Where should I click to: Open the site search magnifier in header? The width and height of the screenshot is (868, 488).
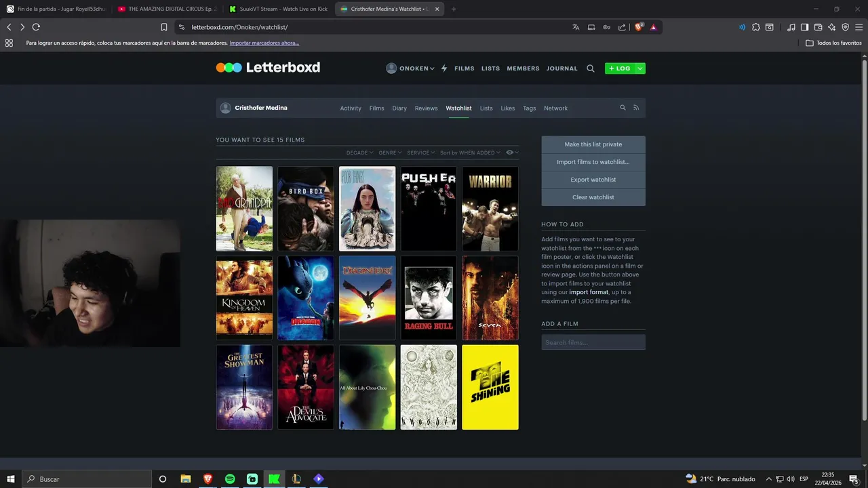(591, 68)
